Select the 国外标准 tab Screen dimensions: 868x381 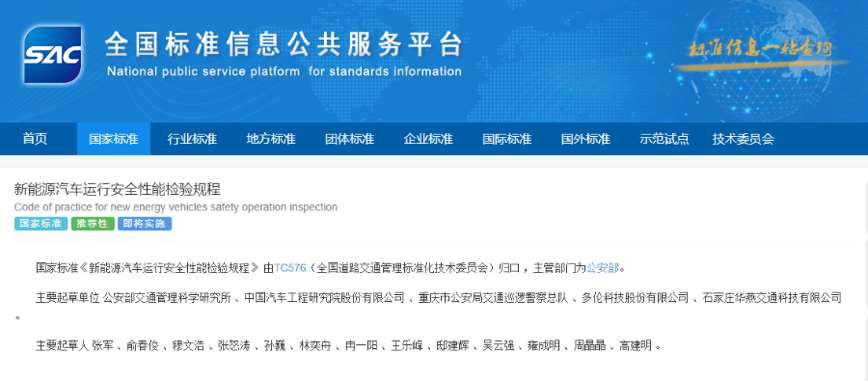[585, 139]
